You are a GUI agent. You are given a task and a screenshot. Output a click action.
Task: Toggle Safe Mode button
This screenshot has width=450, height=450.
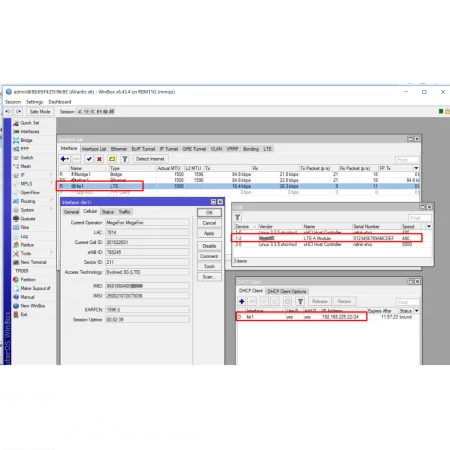[x=40, y=112]
